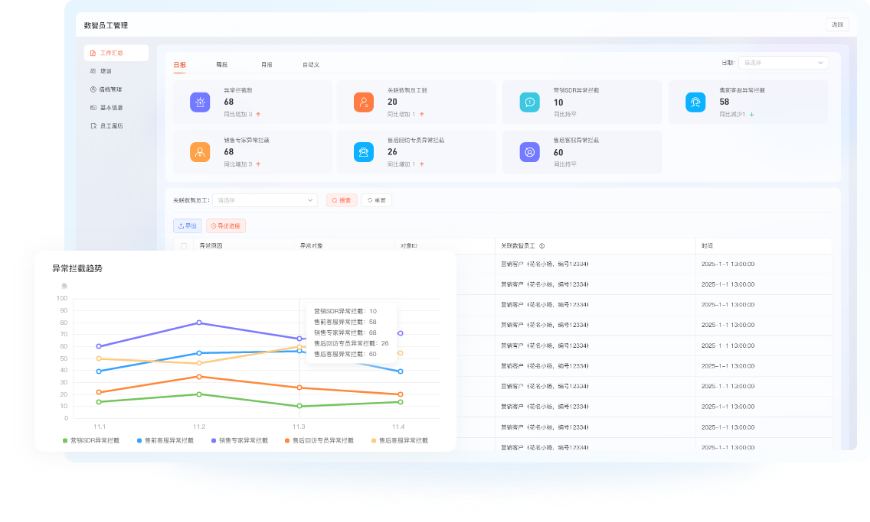
Task: Click the value 60 on 售后客服异常拦截 card
Action: tap(558, 153)
